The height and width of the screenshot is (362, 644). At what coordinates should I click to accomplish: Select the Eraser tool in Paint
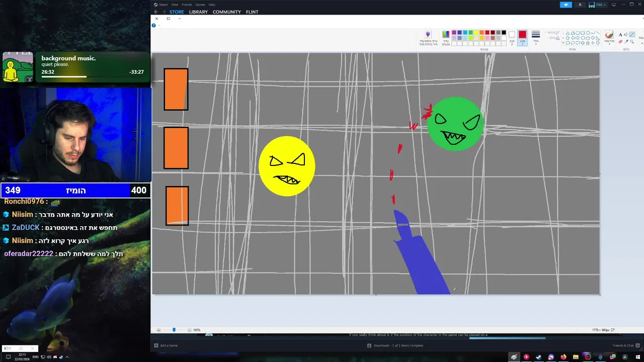[620, 41]
